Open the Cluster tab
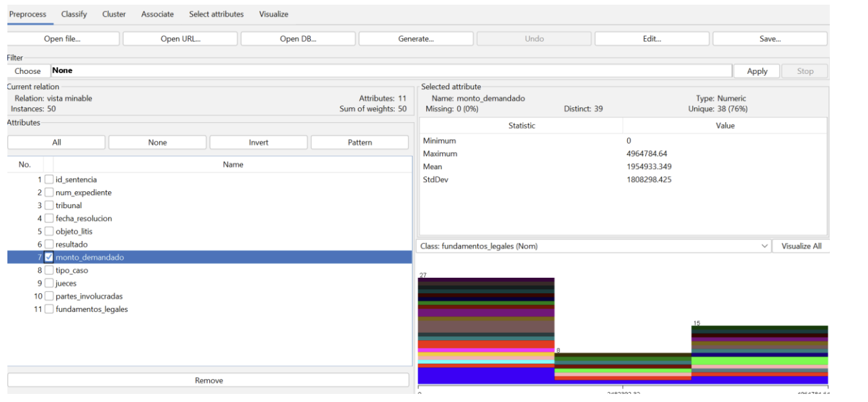The image size is (868, 402). (x=114, y=14)
